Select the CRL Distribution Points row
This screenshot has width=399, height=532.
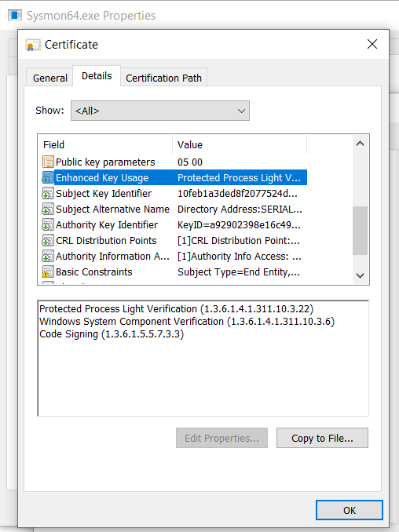[174, 241]
